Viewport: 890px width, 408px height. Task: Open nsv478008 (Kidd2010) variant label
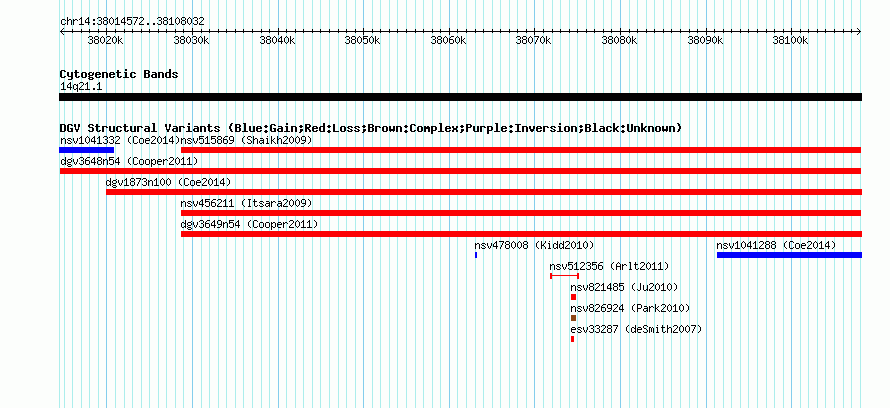[534, 245]
